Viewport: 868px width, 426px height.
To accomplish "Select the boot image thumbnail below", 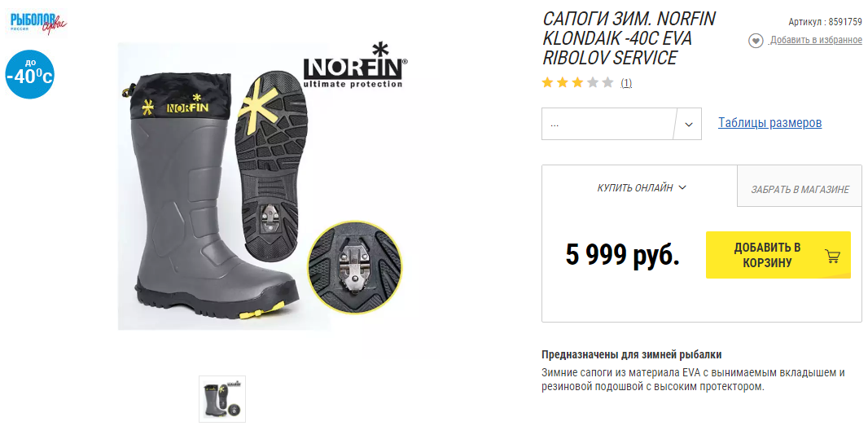I will point(222,399).
